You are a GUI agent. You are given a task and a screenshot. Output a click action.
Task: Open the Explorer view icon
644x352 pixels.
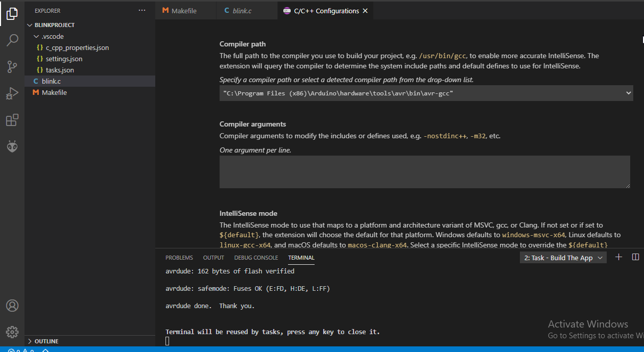click(12, 14)
